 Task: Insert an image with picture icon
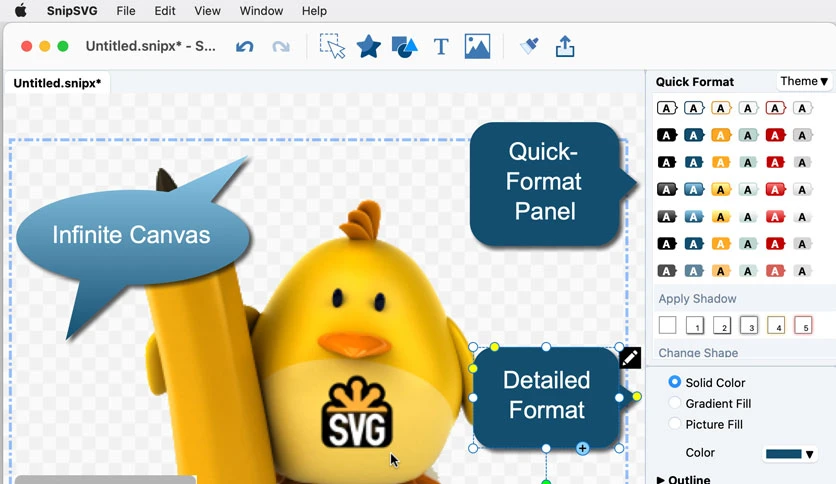(x=477, y=46)
